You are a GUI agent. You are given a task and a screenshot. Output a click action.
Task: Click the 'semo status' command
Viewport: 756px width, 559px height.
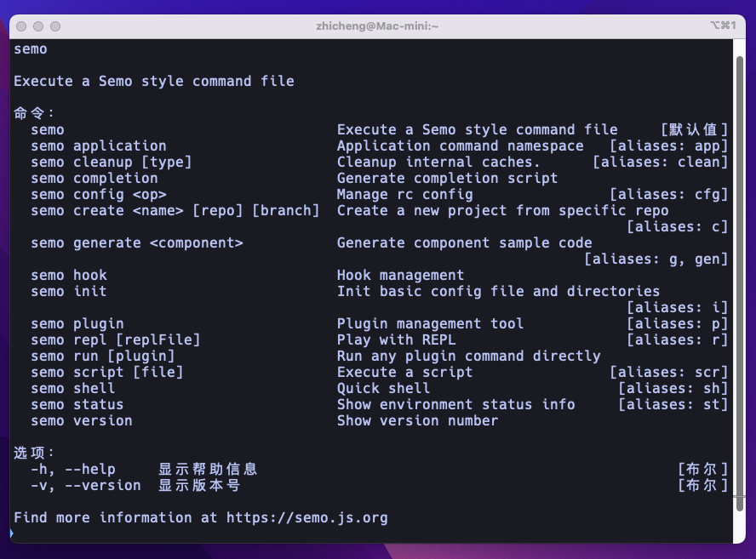tap(77, 404)
